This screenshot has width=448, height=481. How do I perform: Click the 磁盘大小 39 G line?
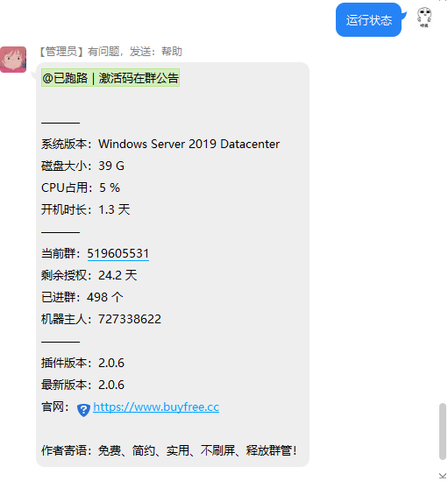82,166
